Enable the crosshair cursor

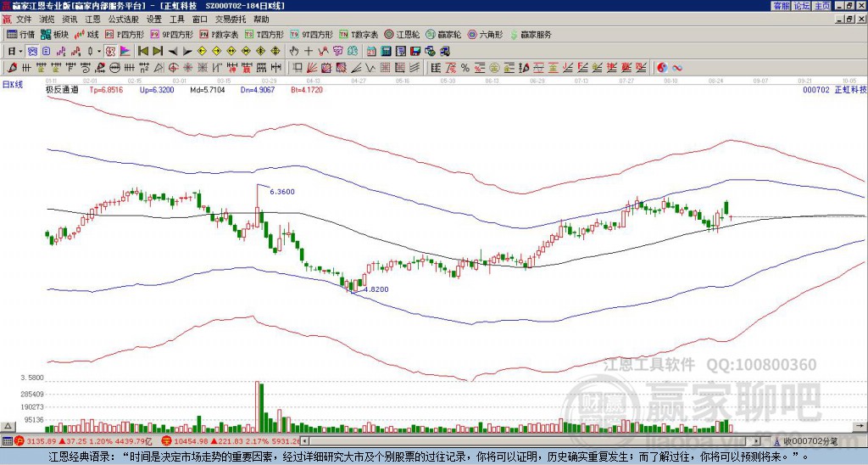click(x=309, y=52)
